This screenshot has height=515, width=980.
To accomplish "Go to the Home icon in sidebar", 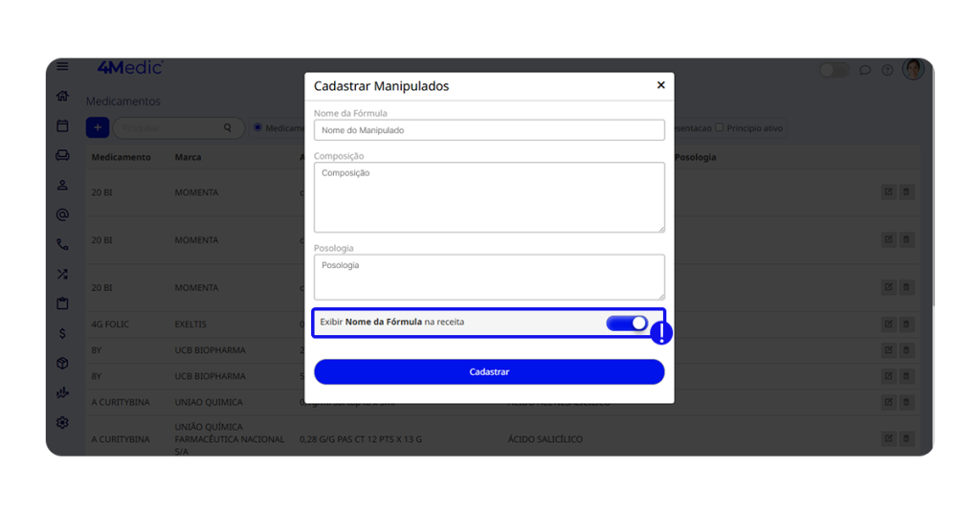I will [62, 97].
